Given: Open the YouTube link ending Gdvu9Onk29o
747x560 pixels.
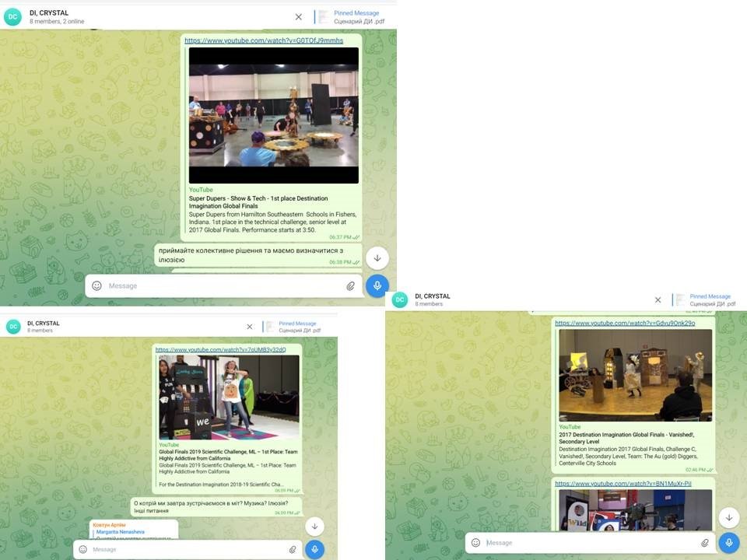Looking at the screenshot, I should pos(625,323).
